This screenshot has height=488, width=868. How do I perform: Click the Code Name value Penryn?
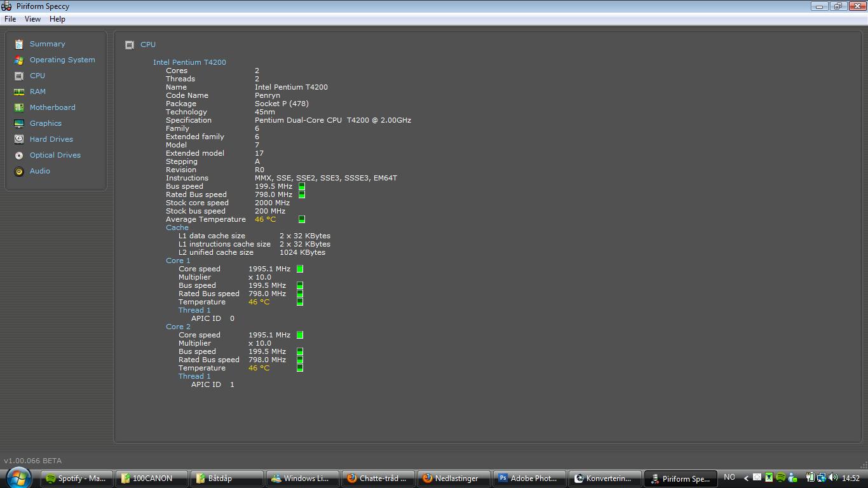tap(268, 95)
